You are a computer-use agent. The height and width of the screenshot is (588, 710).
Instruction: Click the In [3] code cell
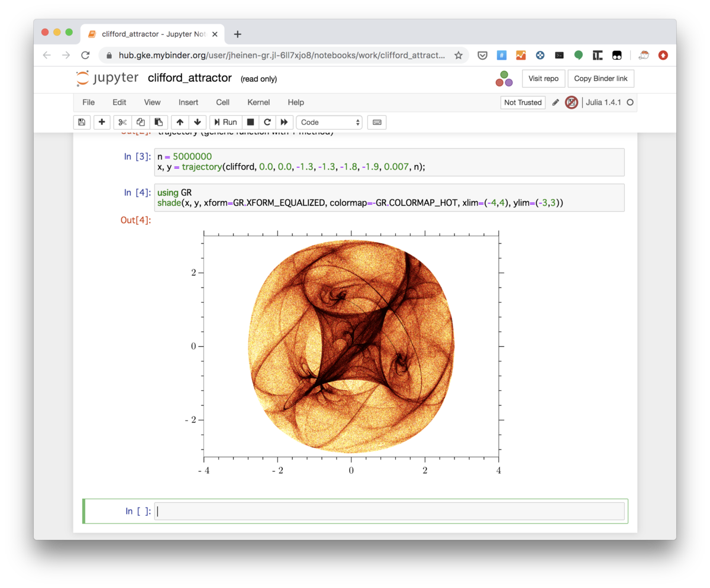[389, 162]
